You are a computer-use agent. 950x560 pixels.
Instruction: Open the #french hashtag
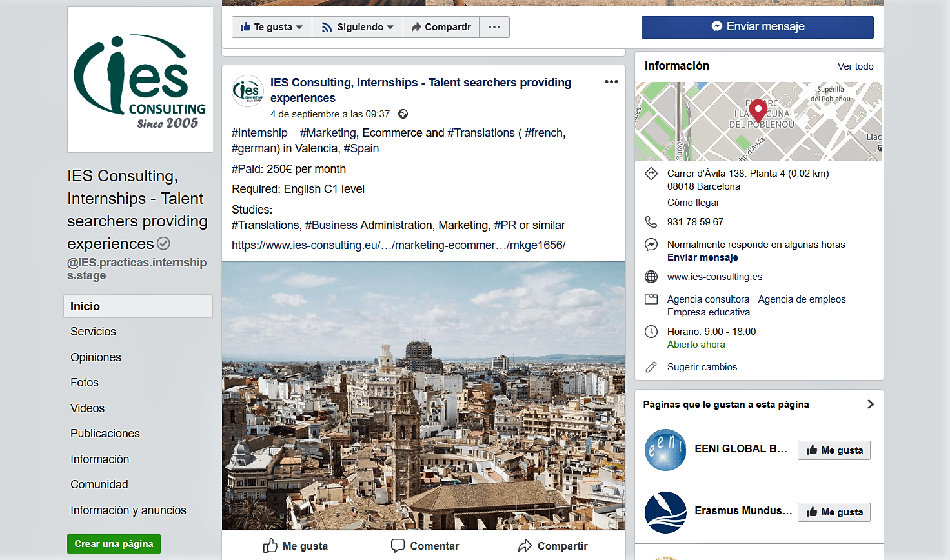pyautogui.click(x=544, y=133)
